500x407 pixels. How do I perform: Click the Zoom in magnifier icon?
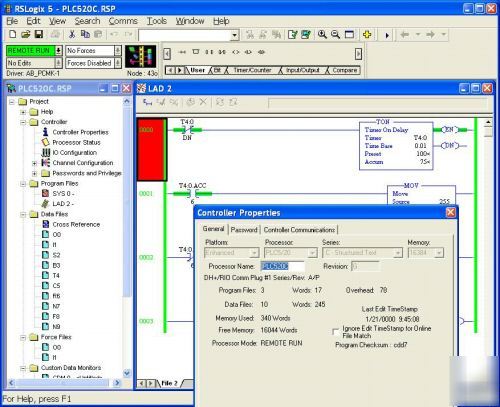click(322, 34)
